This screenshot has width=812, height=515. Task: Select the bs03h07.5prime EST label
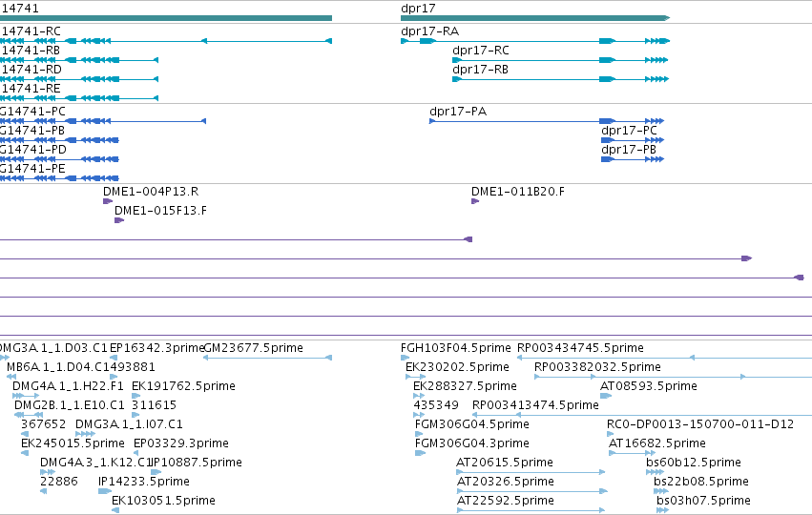point(703,502)
